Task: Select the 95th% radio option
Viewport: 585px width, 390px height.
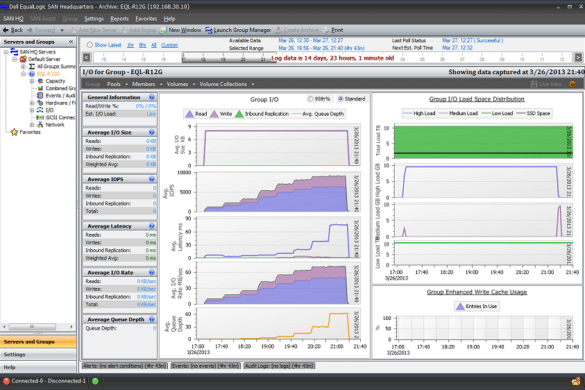Action: pyautogui.click(x=310, y=99)
